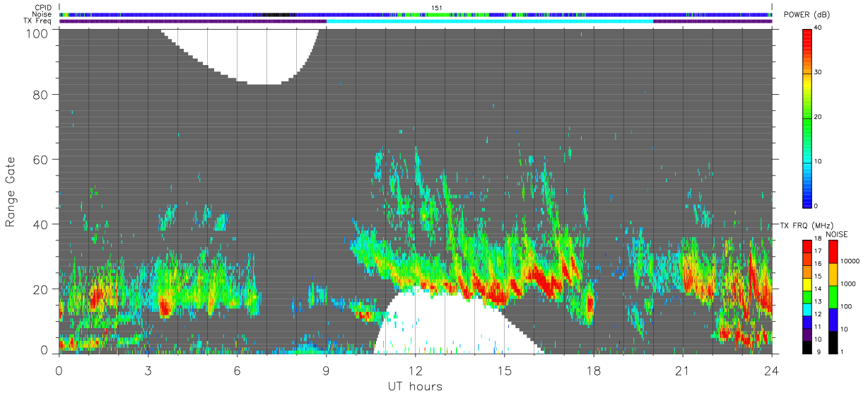Click the UT hours axis title
The width and height of the screenshot is (868, 401).
click(415, 386)
